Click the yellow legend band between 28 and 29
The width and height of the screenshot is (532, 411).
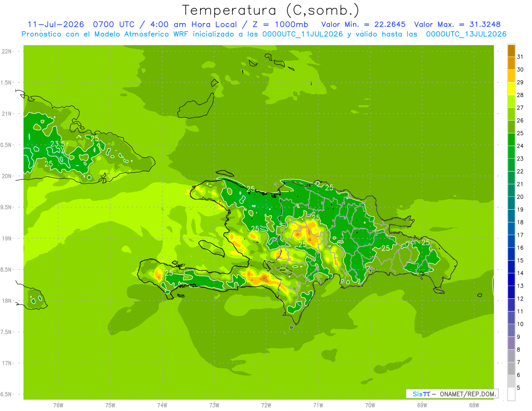[511, 88]
